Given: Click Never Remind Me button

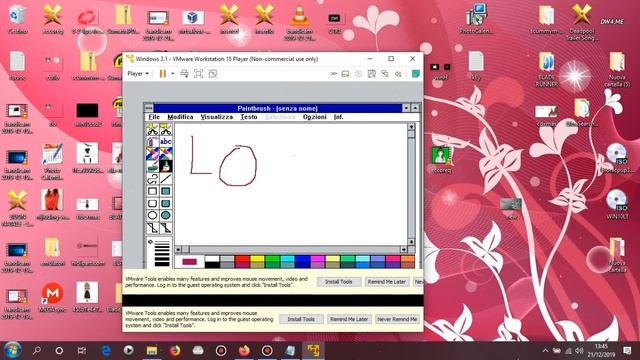Looking at the screenshot, I should [x=397, y=319].
